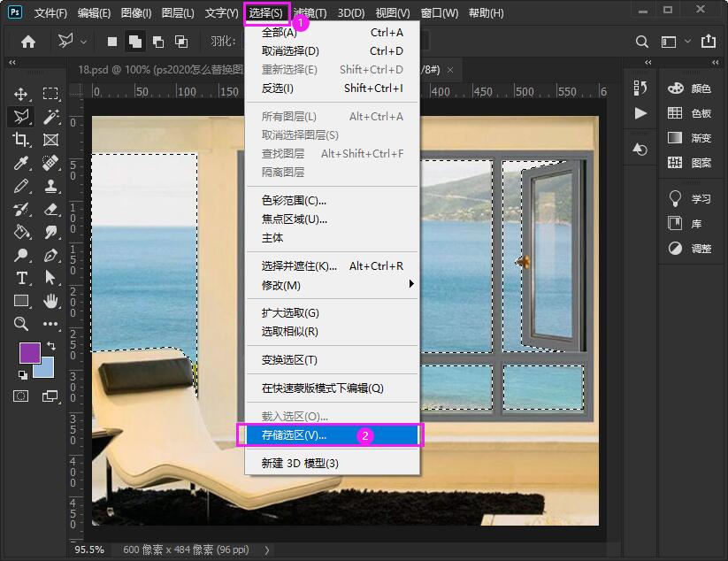Select the Spot Healing Brush tool
The width and height of the screenshot is (728, 561).
[50, 163]
